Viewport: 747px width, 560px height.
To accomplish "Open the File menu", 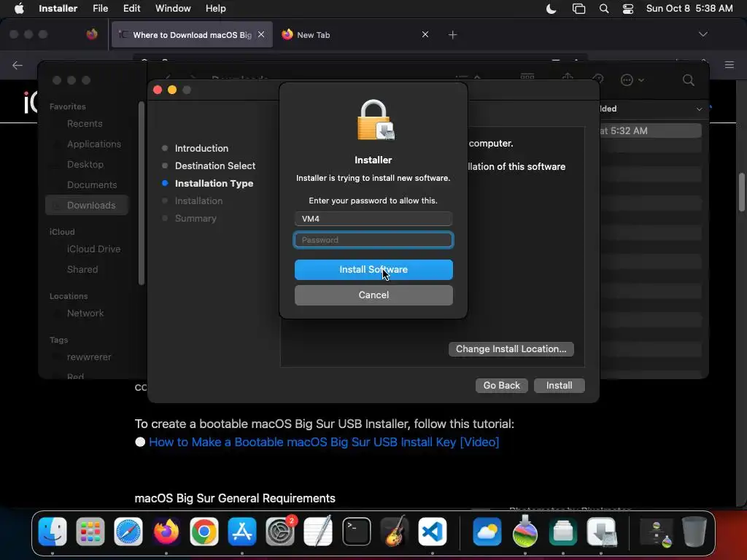I will click(x=100, y=8).
